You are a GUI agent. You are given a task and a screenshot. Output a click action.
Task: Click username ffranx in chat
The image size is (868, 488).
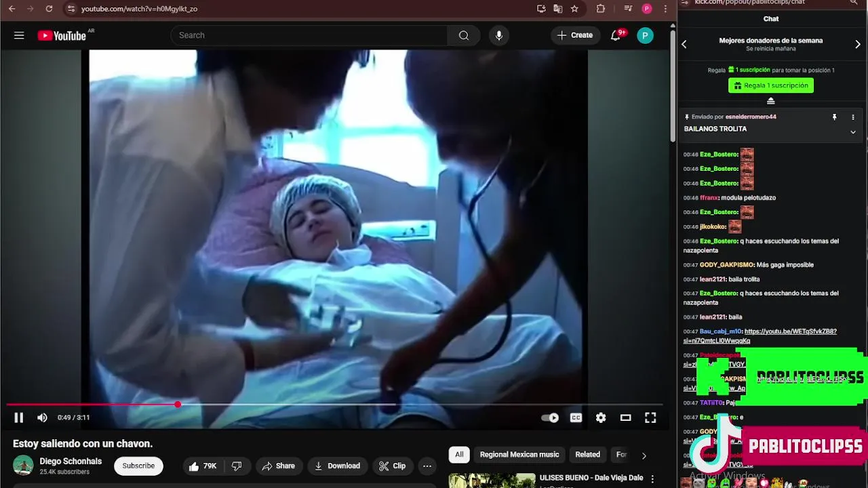click(709, 198)
